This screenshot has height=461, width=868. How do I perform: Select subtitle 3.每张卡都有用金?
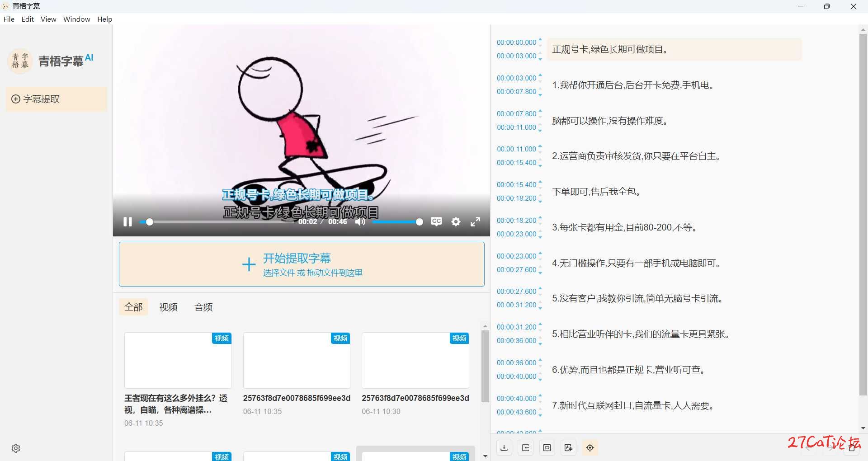pos(674,227)
